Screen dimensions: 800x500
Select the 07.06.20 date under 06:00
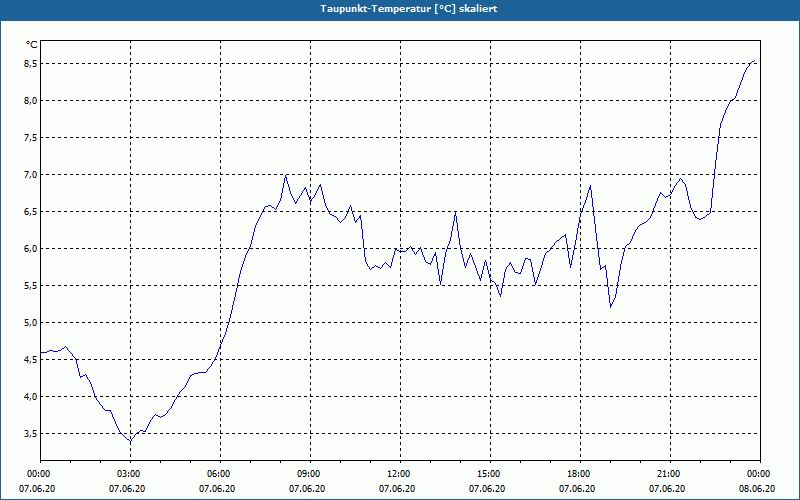(x=217, y=489)
